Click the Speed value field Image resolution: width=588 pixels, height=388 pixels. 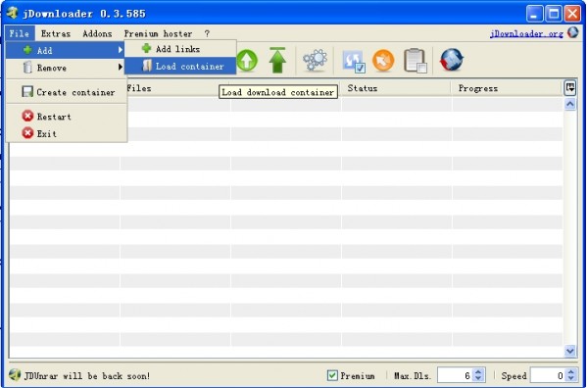[548, 375]
